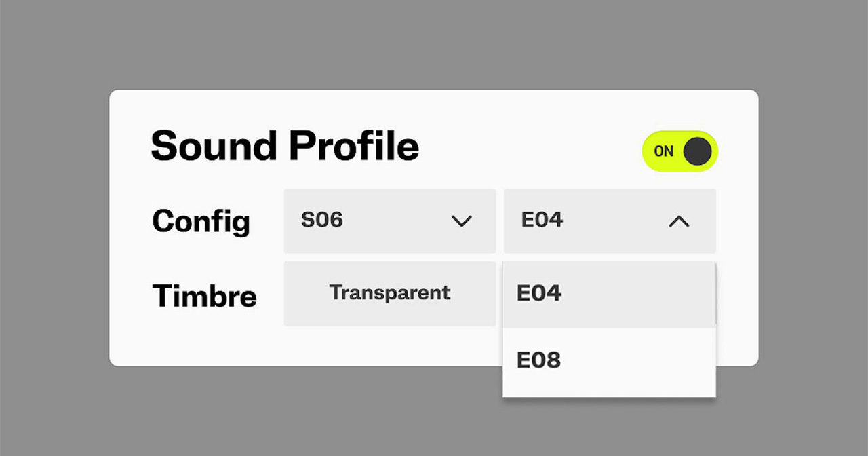Click the word Profile in the heading

tap(353, 146)
